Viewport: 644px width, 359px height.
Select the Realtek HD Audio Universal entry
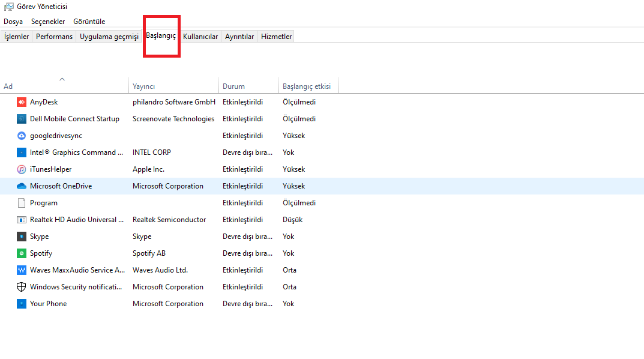point(77,220)
